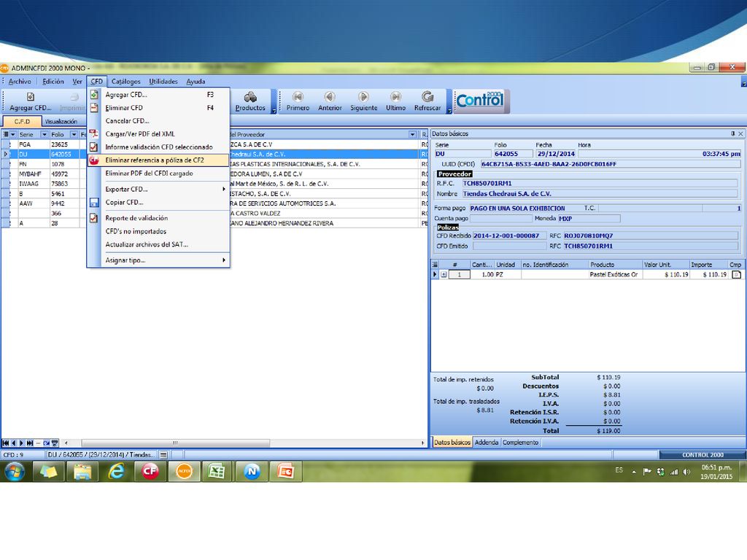The image size is (747, 560).
Task: Open the grid selector column dropdown arrow
Action: (13, 134)
